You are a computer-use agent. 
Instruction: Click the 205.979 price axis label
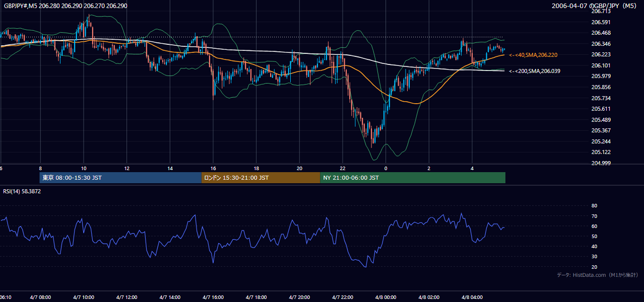(601, 76)
